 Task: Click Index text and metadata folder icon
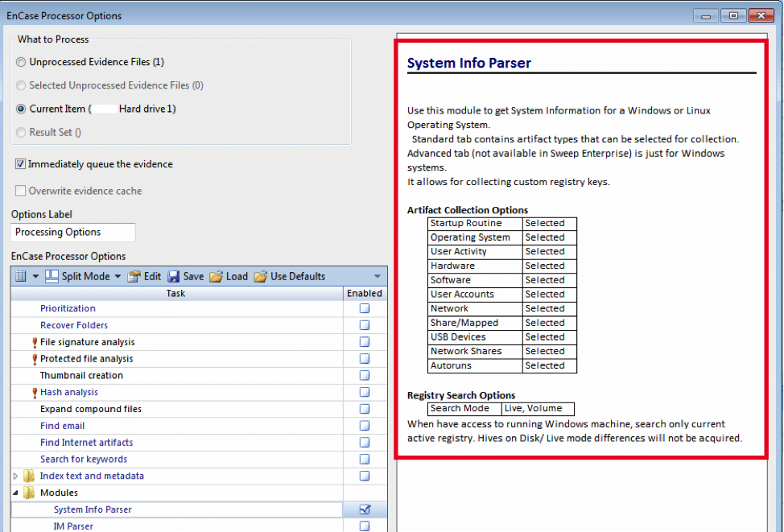[x=29, y=476]
